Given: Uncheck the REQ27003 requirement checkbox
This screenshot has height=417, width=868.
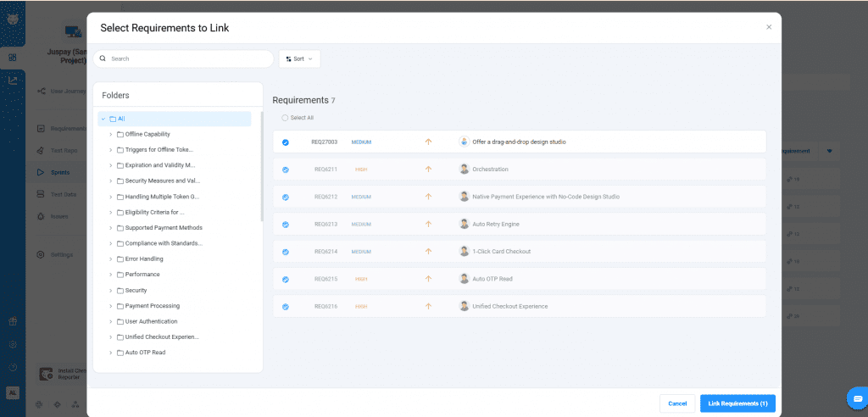Looking at the screenshot, I should [x=286, y=142].
